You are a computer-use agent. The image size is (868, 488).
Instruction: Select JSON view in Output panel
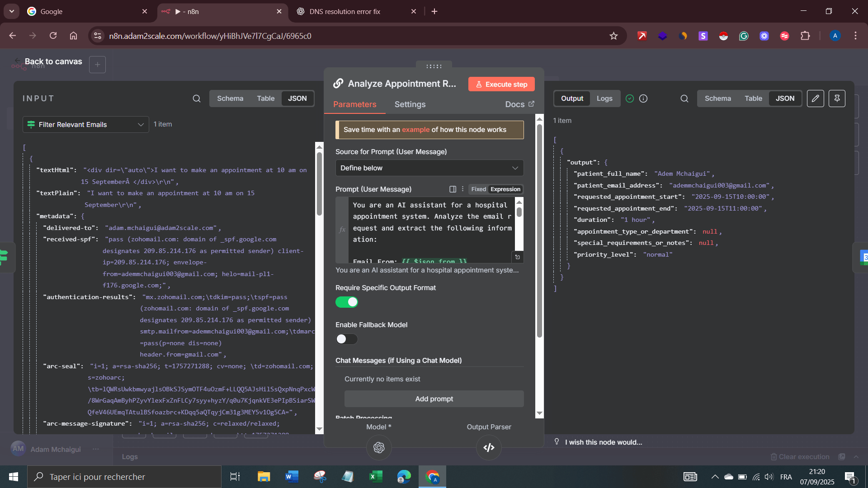(785, 99)
